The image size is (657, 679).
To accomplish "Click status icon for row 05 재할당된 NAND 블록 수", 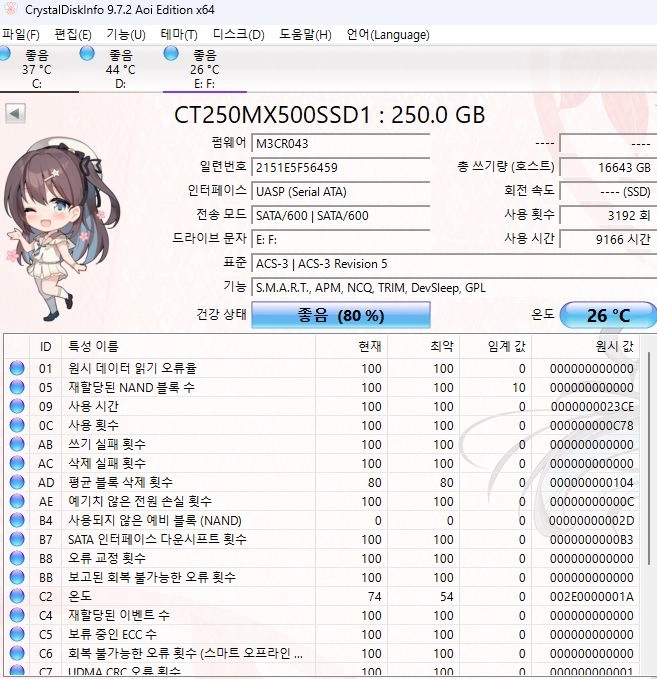I will point(17,387).
